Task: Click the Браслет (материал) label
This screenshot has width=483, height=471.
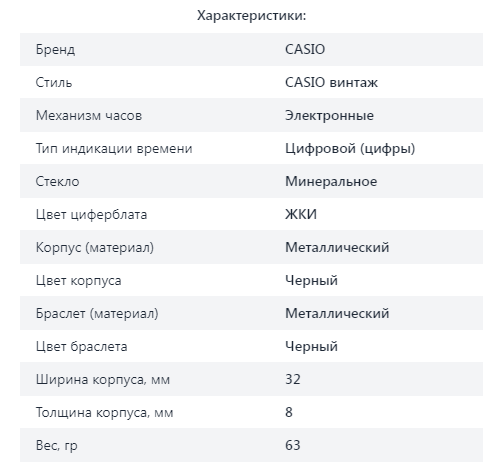Action: (97, 314)
